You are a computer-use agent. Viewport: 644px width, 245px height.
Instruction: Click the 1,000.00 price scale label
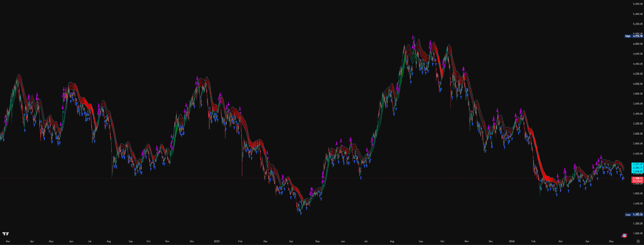638,233
